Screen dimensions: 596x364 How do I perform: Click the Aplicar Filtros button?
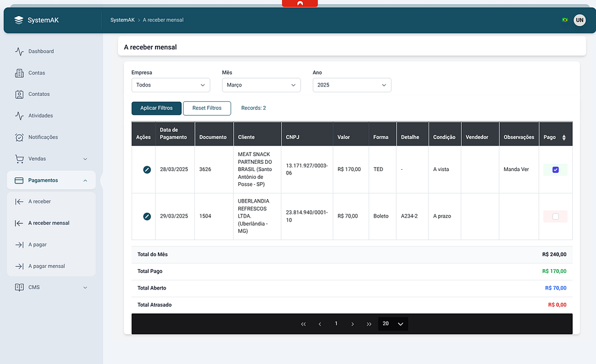click(156, 108)
